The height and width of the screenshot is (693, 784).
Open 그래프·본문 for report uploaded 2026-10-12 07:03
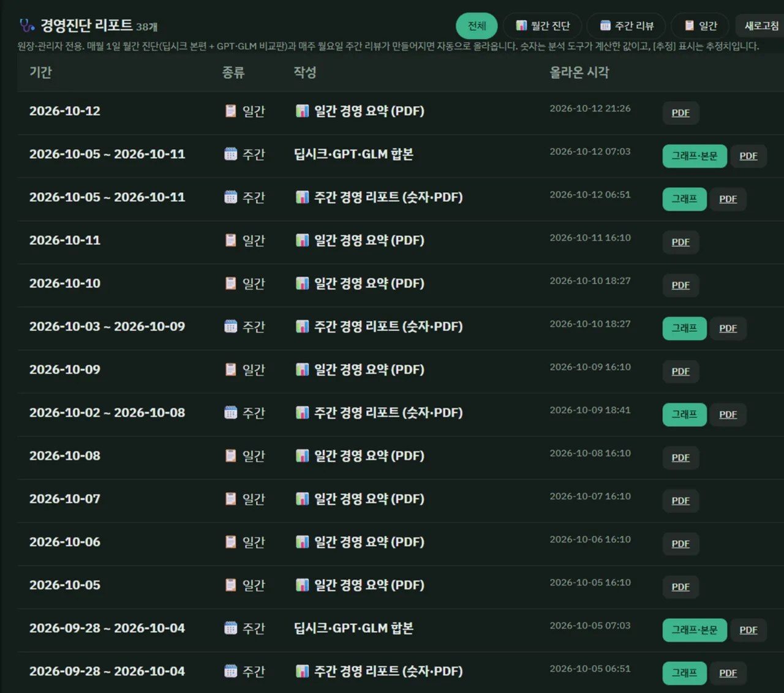[695, 156]
